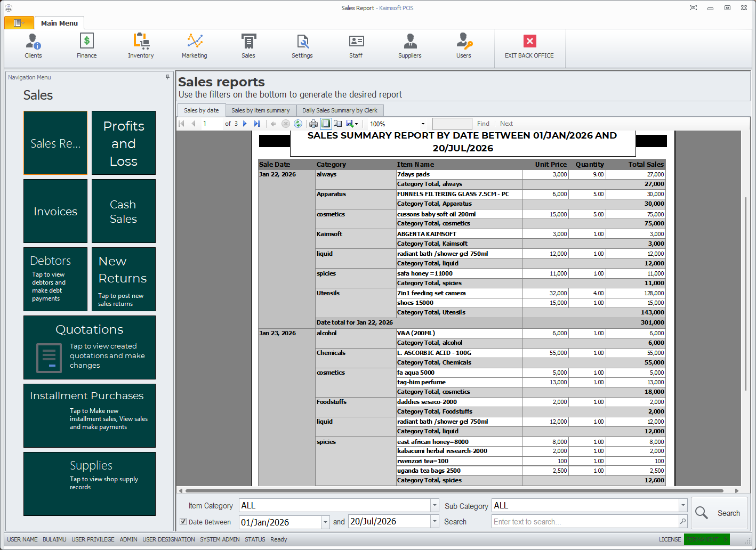Viewport: 756px width, 550px height.
Task: Click 'Date total for Jan 22, 2026' row
Action: 489,322
